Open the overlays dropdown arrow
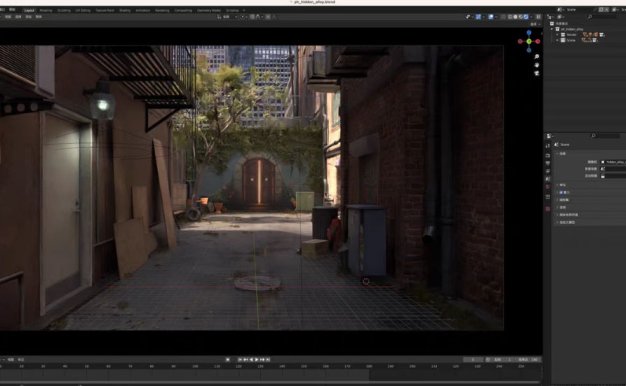Image resolution: width=626 pixels, height=386 pixels. 496,17
